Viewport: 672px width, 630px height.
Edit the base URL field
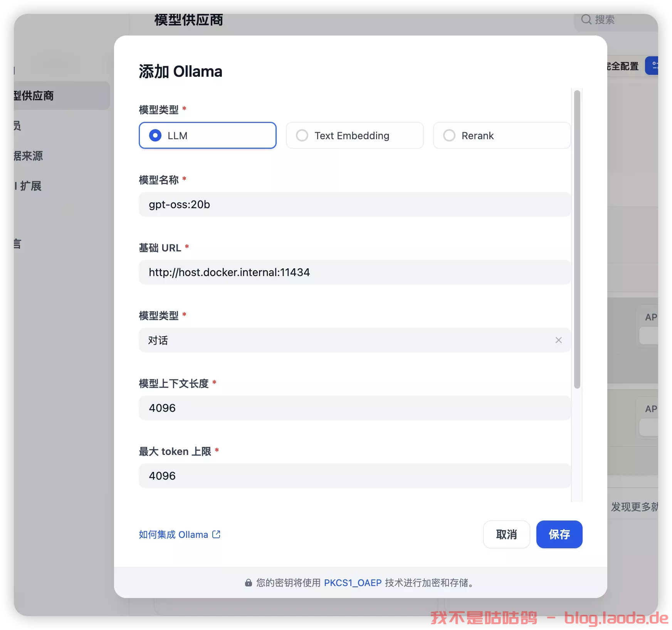(354, 272)
